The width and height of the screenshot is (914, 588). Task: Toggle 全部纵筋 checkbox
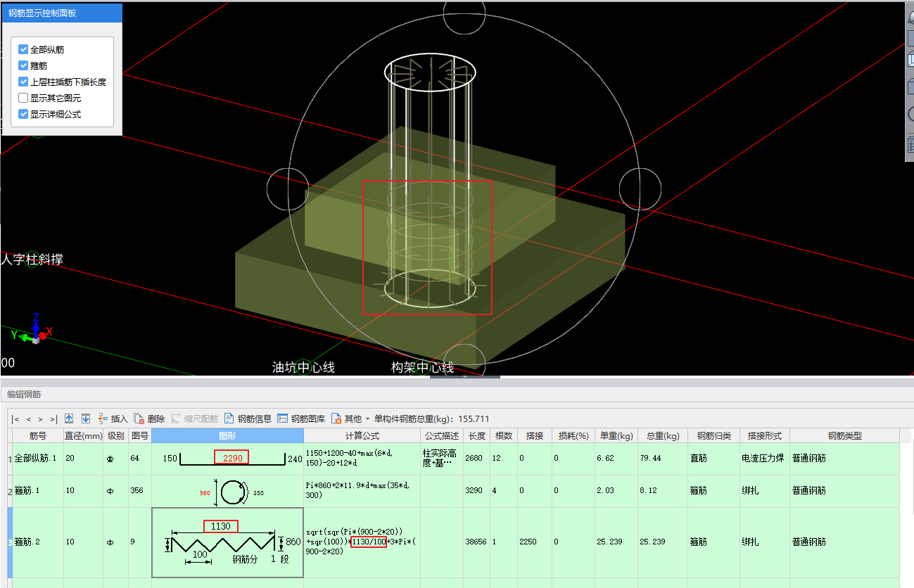tap(23, 50)
